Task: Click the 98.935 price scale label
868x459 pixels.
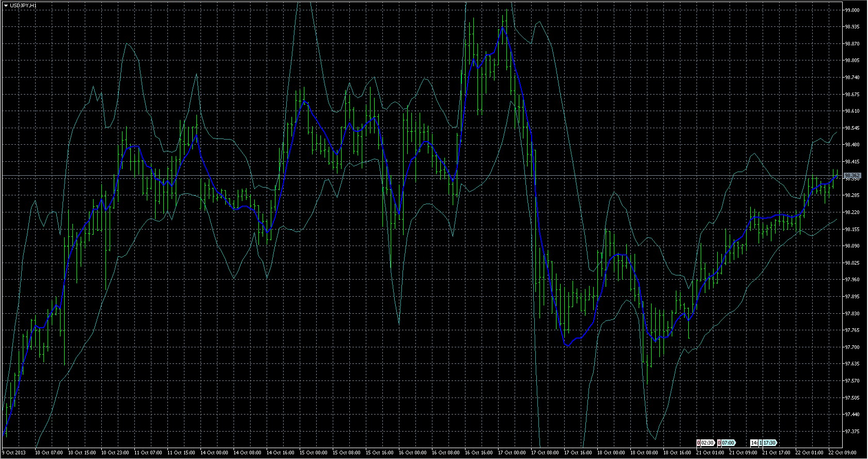Action: [x=852, y=27]
